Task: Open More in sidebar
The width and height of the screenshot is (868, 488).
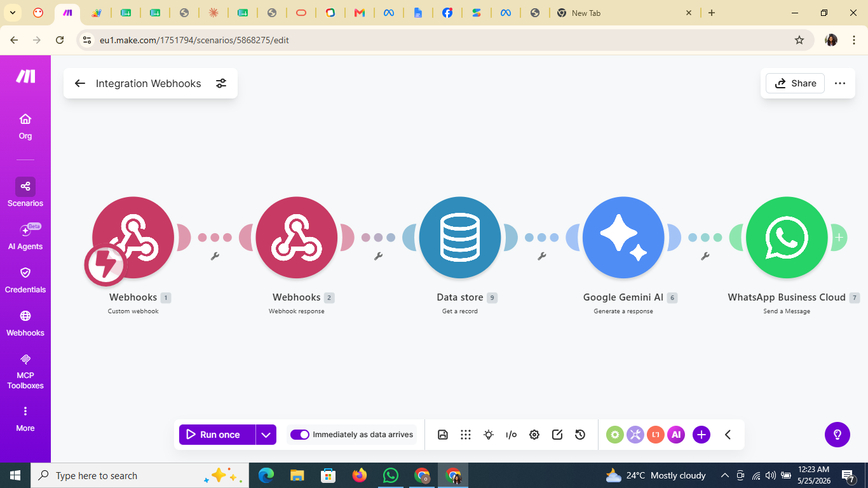Action: [x=25, y=419]
